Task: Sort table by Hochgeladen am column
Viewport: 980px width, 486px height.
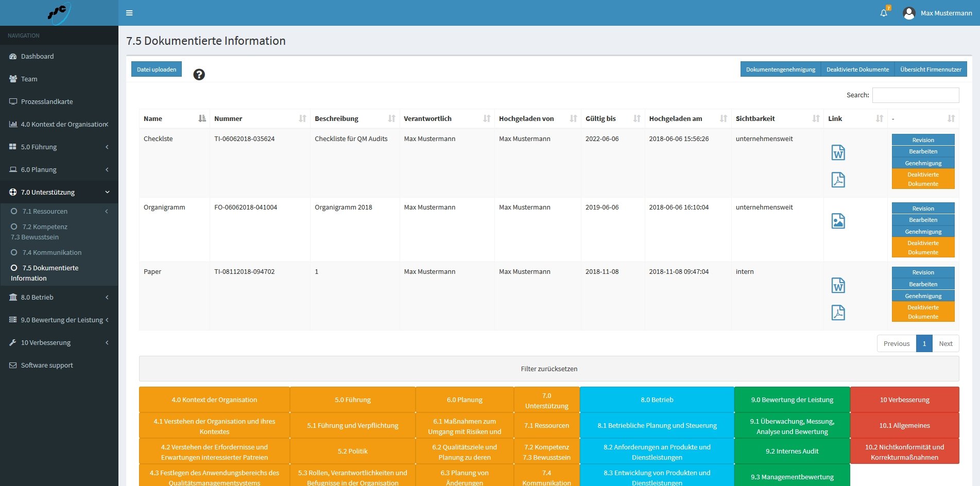Action: 688,118
